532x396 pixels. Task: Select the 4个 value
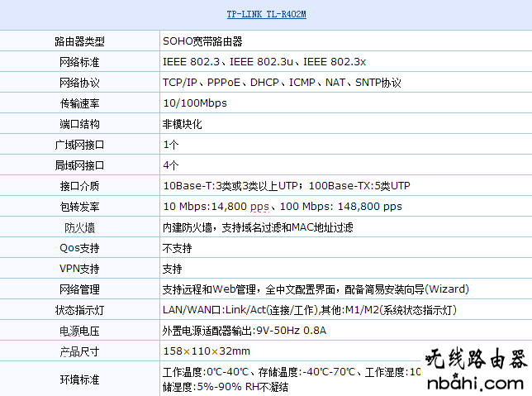(x=171, y=165)
